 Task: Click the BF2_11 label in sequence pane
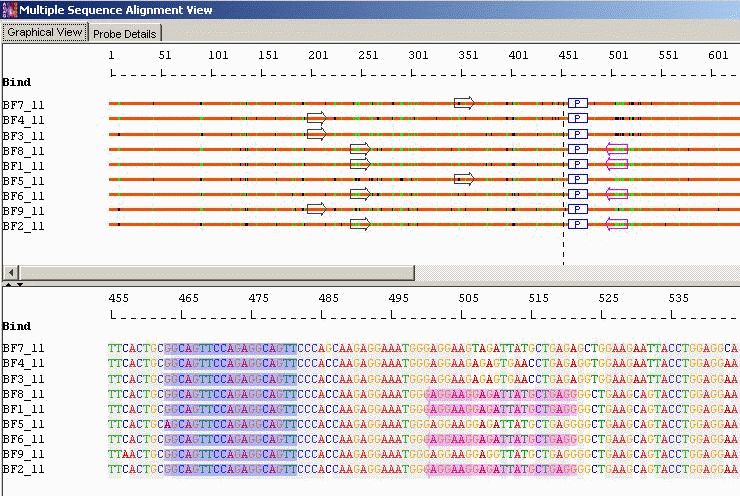coord(23,469)
